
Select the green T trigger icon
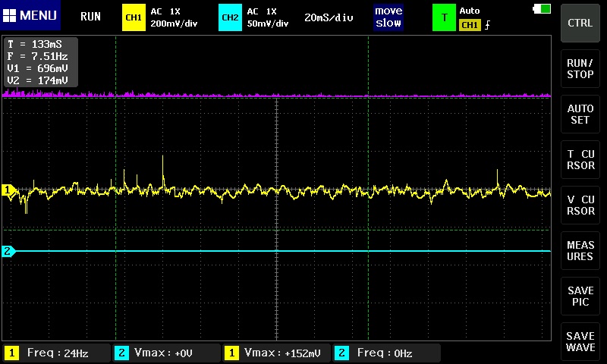[x=444, y=17]
